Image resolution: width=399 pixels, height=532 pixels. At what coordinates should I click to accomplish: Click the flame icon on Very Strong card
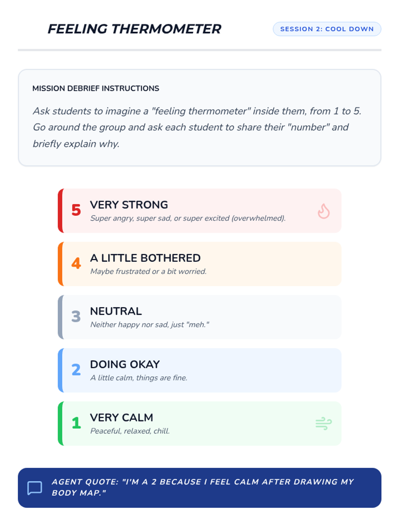click(x=323, y=211)
